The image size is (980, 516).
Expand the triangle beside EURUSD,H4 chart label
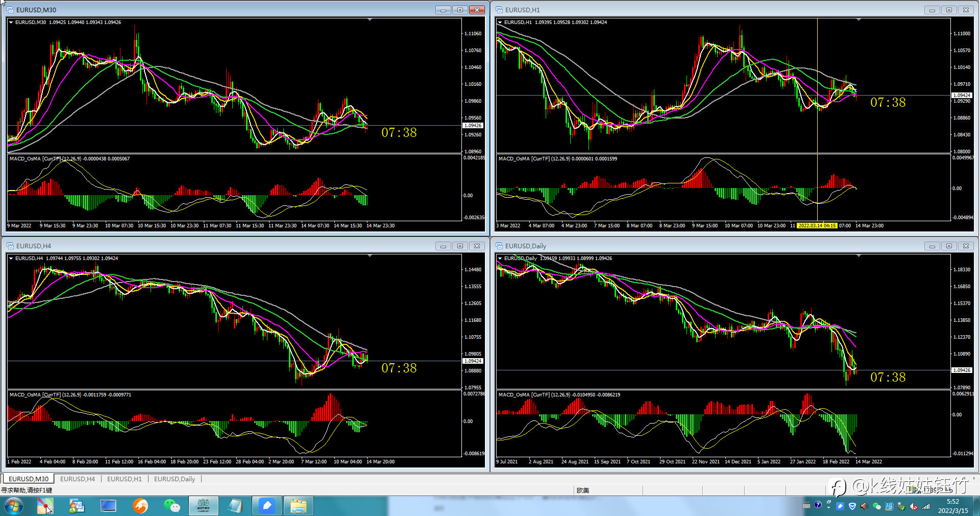tap(11, 259)
